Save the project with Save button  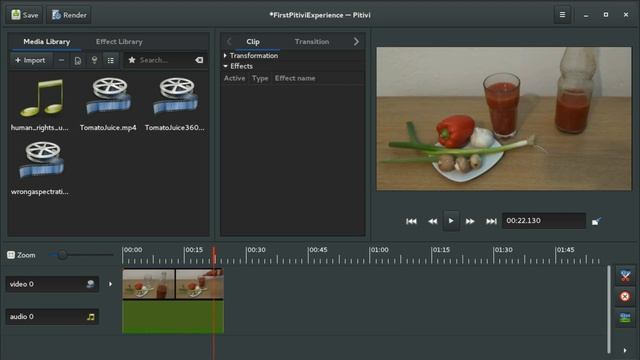pyautogui.click(x=24, y=15)
